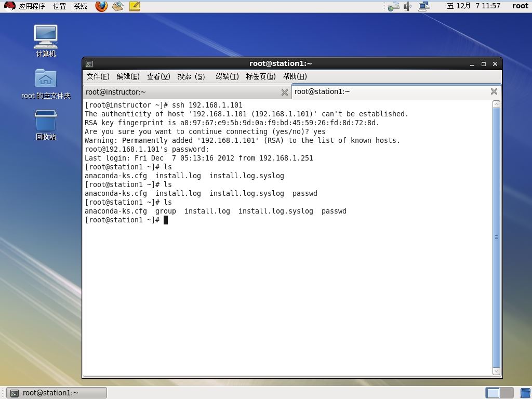532x399 pixels.
Task: Click the date and time clock
Action: pyautogui.click(x=473, y=6)
